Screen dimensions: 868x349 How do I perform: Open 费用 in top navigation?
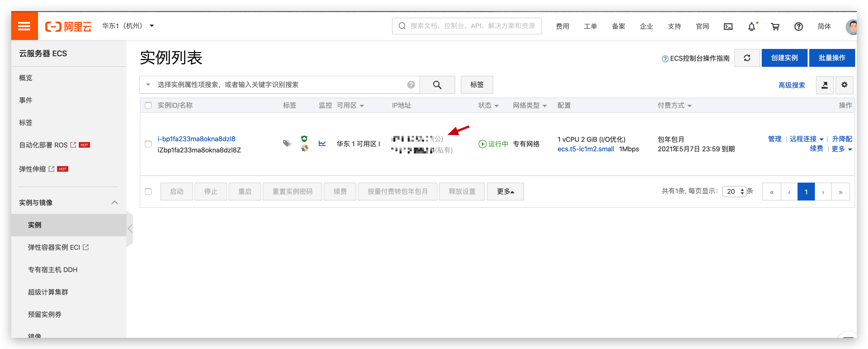click(x=562, y=26)
